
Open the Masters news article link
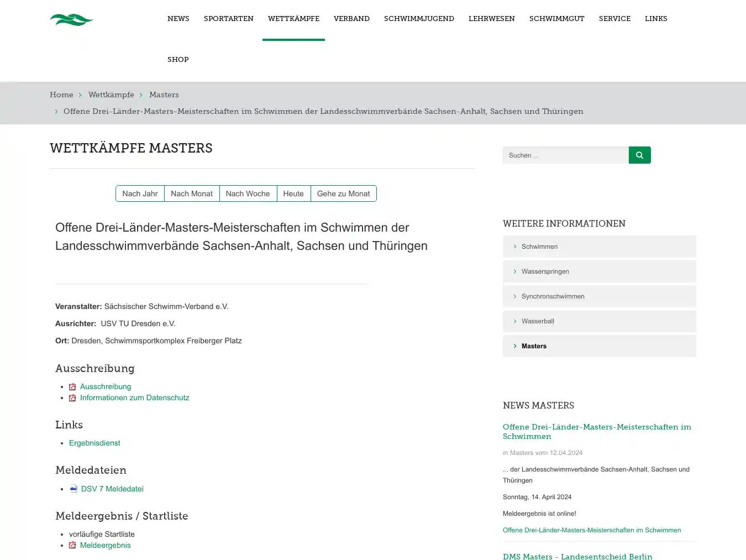(597, 431)
